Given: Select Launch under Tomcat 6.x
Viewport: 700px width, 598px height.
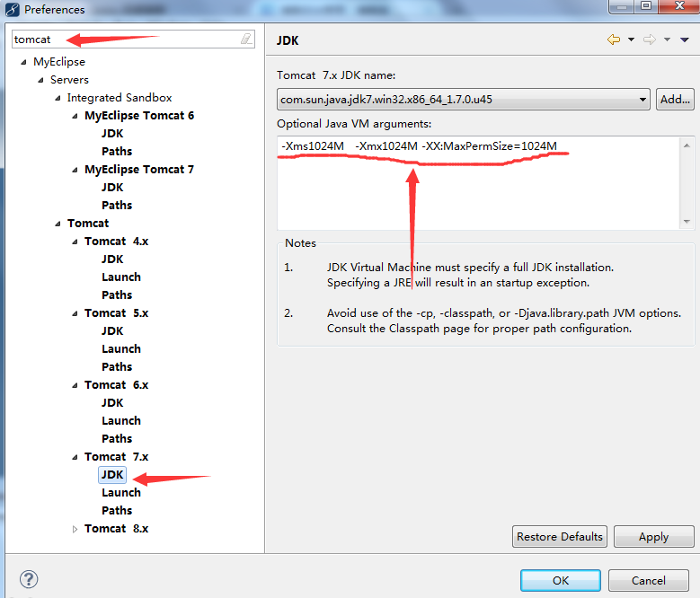Looking at the screenshot, I should pyautogui.click(x=121, y=420).
